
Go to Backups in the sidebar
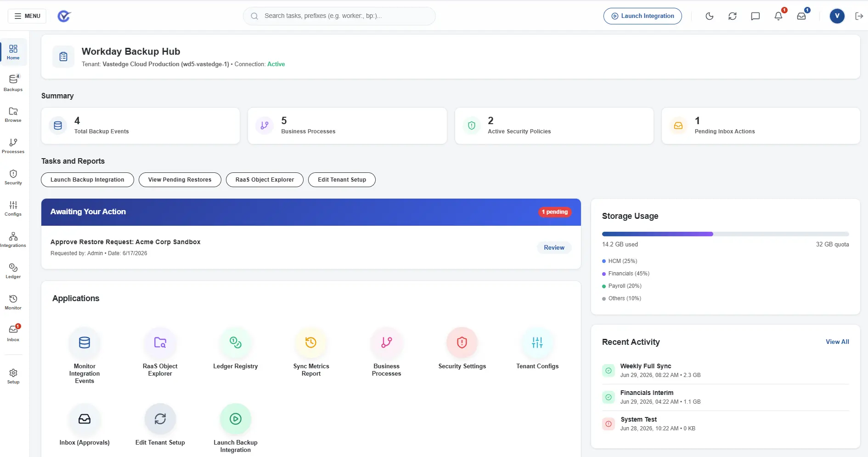click(13, 83)
